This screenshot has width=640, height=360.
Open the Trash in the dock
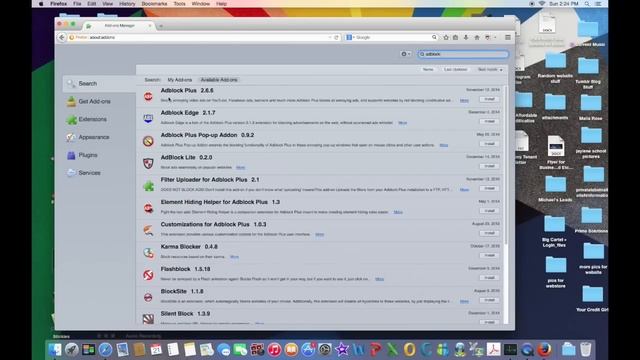586,349
